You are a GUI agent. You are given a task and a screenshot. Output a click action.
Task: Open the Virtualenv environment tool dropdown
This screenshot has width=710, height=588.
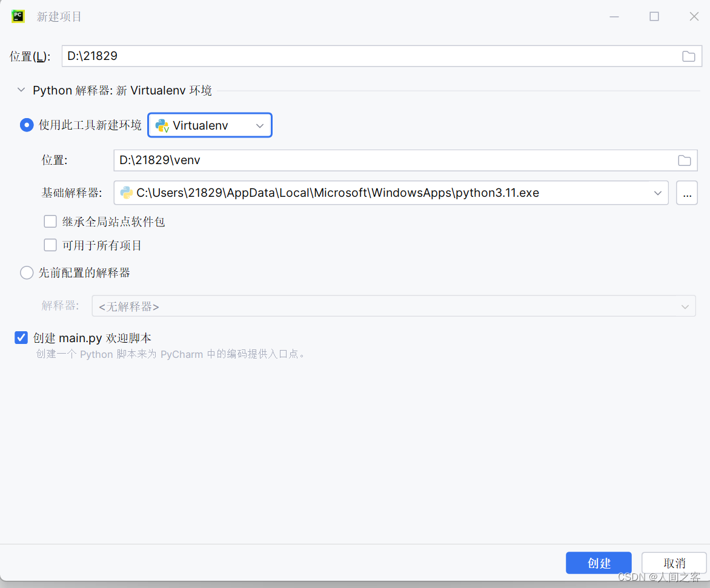[210, 125]
